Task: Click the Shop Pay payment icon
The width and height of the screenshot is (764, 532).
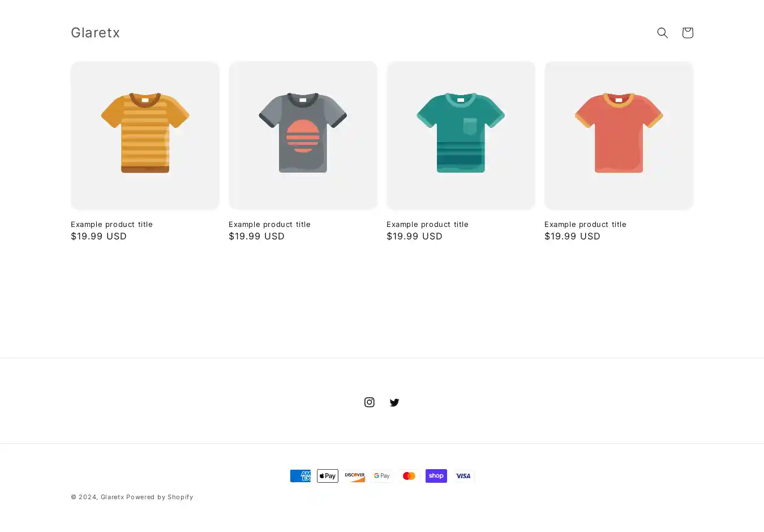Action: [436, 476]
